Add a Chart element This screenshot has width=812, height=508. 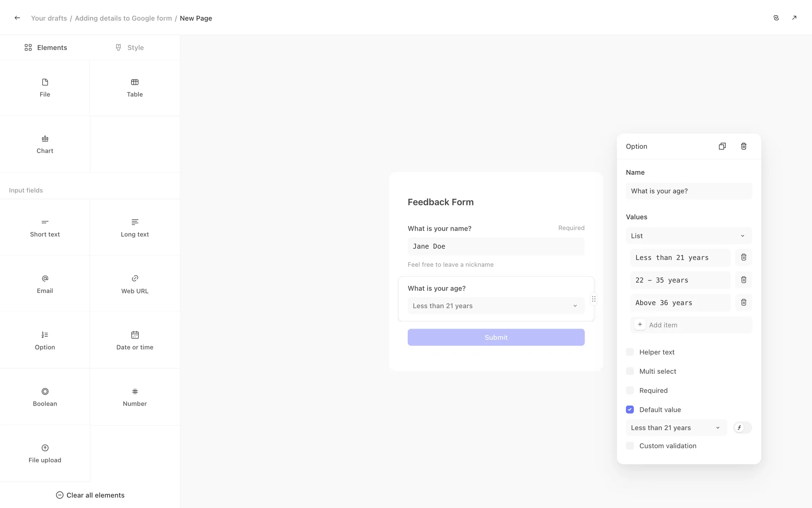[x=45, y=144]
